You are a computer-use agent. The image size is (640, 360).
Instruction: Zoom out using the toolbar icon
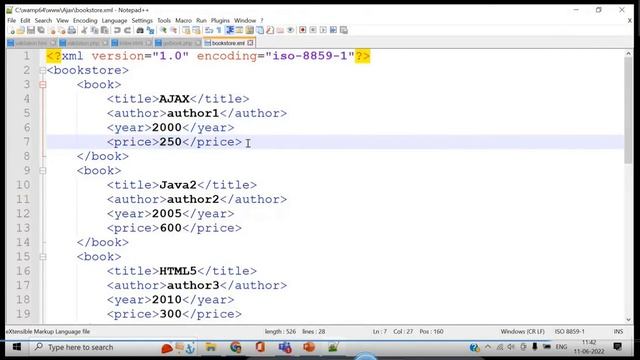[x=174, y=30]
